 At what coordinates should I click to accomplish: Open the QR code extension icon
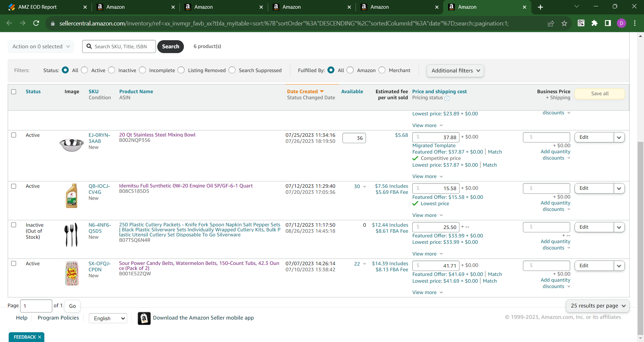coord(581,23)
